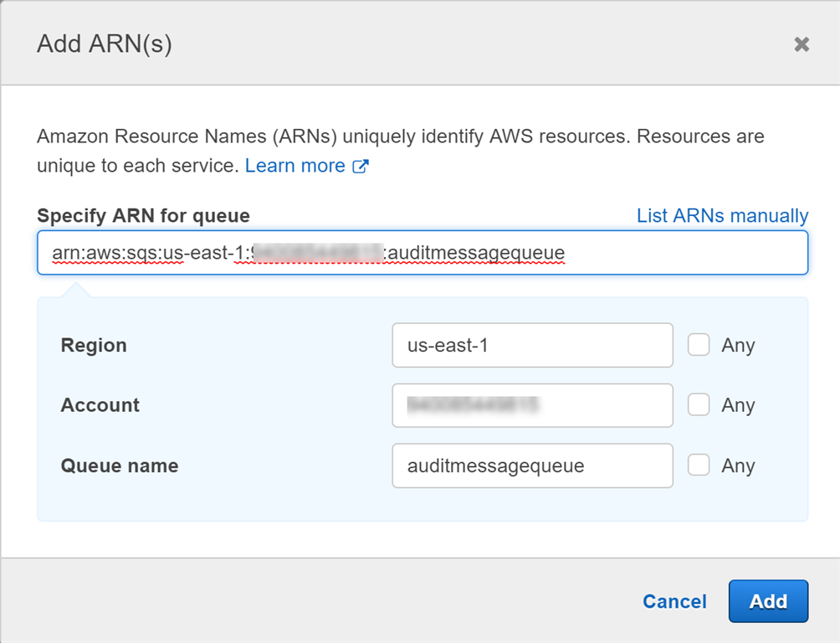Enable the Any checkbox for Account

coord(699,404)
